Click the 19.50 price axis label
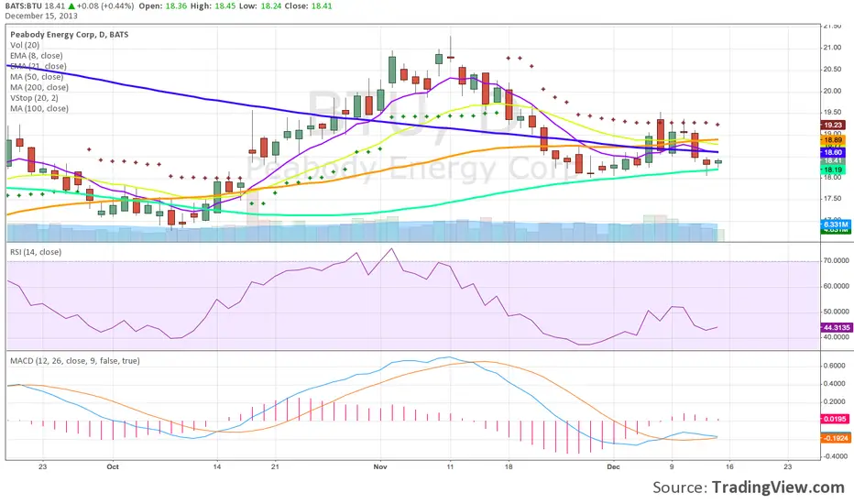 click(x=833, y=112)
